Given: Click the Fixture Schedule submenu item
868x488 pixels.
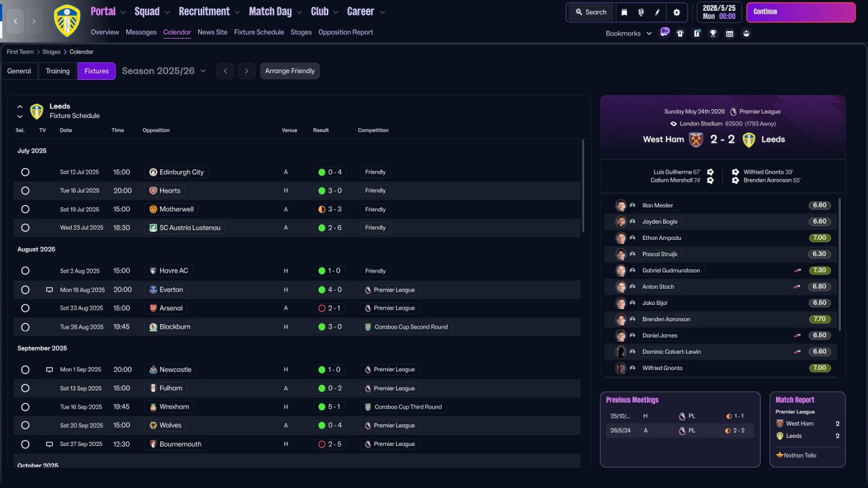Looking at the screenshot, I should pyautogui.click(x=259, y=32).
